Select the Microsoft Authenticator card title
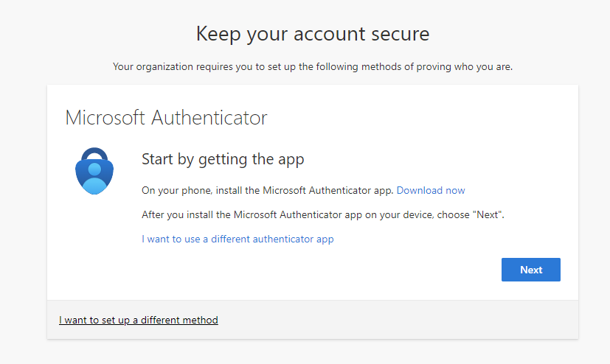Screen dimensions: 610x364 click(166, 118)
